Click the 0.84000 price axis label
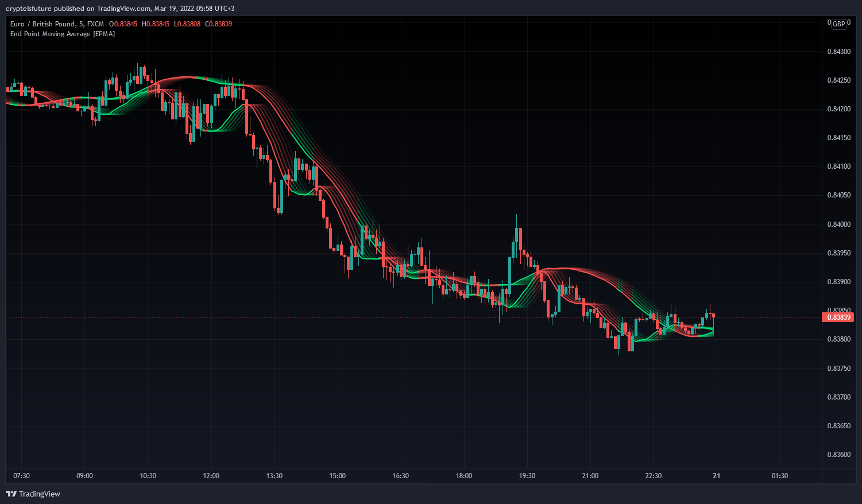 tap(838, 224)
